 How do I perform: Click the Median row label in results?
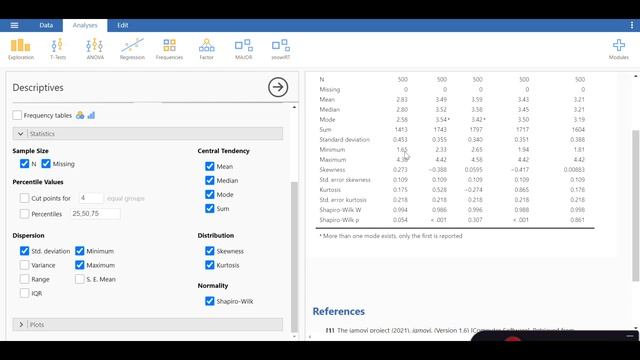(329, 109)
